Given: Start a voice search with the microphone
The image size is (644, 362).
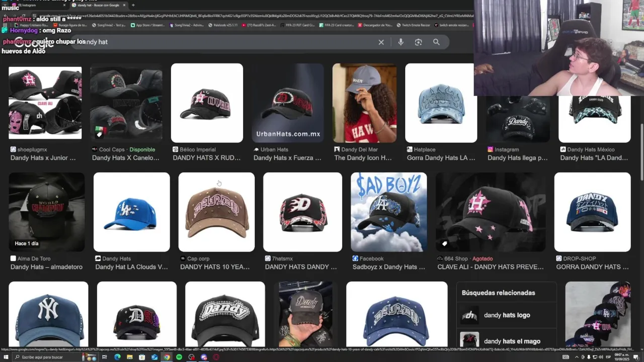Looking at the screenshot, I should click(x=400, y=42).
